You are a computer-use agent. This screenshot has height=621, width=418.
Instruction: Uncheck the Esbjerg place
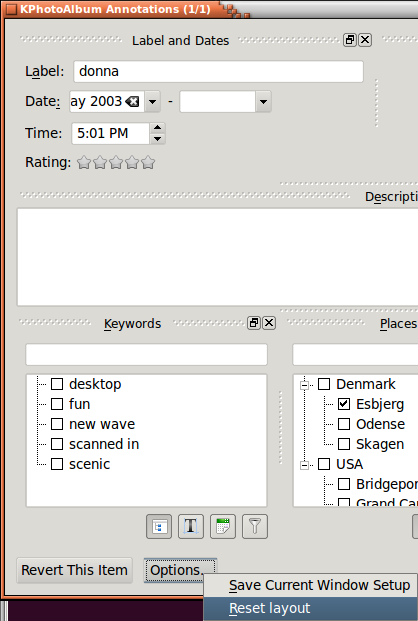pos(344,404)
